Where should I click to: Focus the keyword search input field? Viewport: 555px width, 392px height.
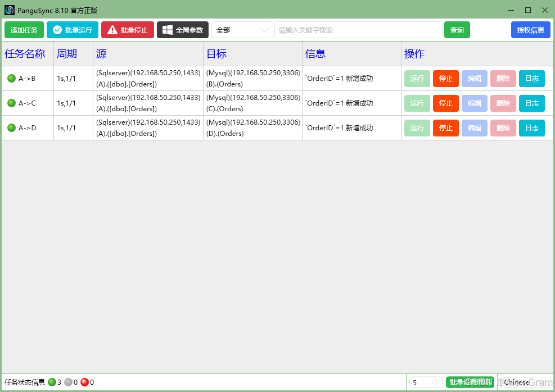[x=359, y=30]
